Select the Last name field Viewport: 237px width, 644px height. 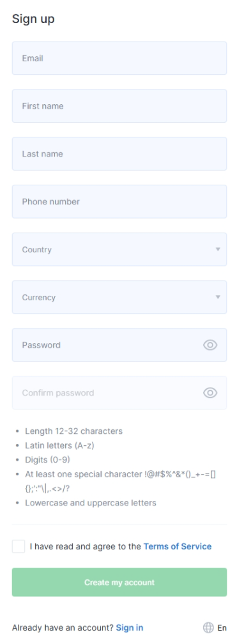(119, 153)
